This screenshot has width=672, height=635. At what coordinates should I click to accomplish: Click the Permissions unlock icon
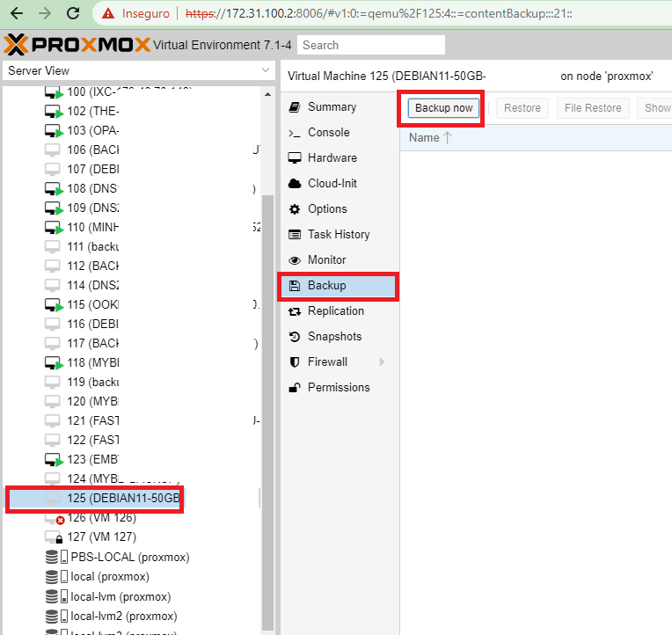(295, 388)
